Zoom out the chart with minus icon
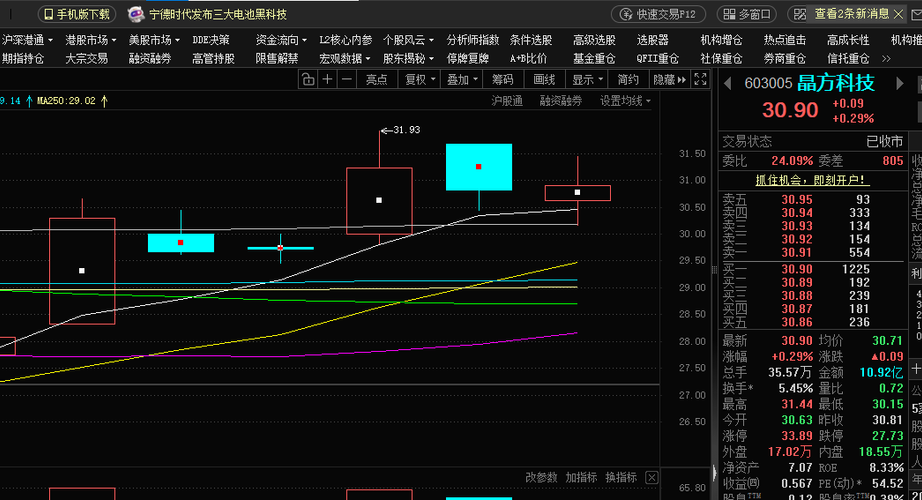922x500 pixels. 347,79
